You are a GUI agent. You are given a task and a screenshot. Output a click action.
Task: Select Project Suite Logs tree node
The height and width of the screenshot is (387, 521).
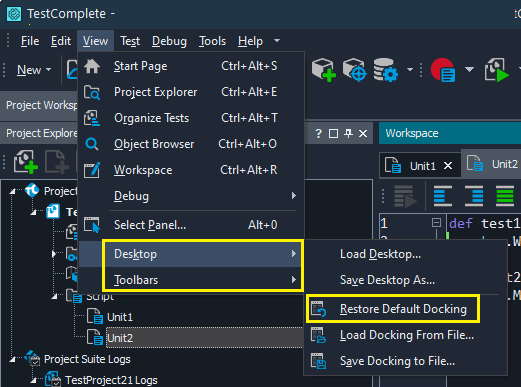coord(87,359)
